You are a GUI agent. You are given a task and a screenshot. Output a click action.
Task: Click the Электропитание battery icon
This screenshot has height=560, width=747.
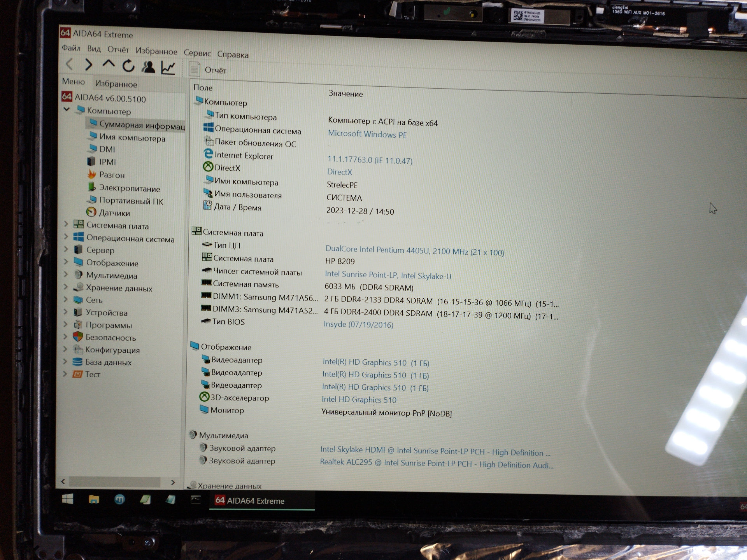click(92, 187)
